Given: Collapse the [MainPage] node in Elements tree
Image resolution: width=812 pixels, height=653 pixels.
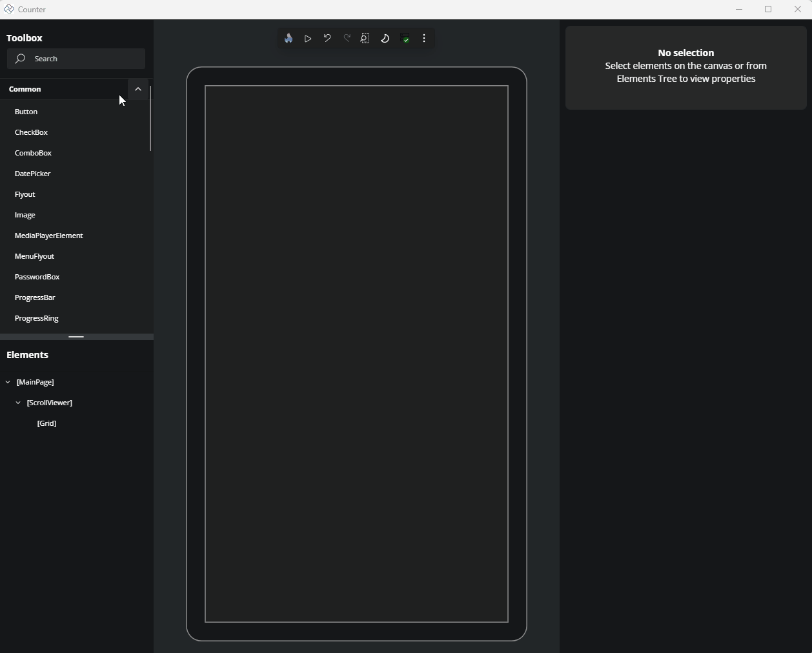Looking at the screenshot, I should coord(8,382).
